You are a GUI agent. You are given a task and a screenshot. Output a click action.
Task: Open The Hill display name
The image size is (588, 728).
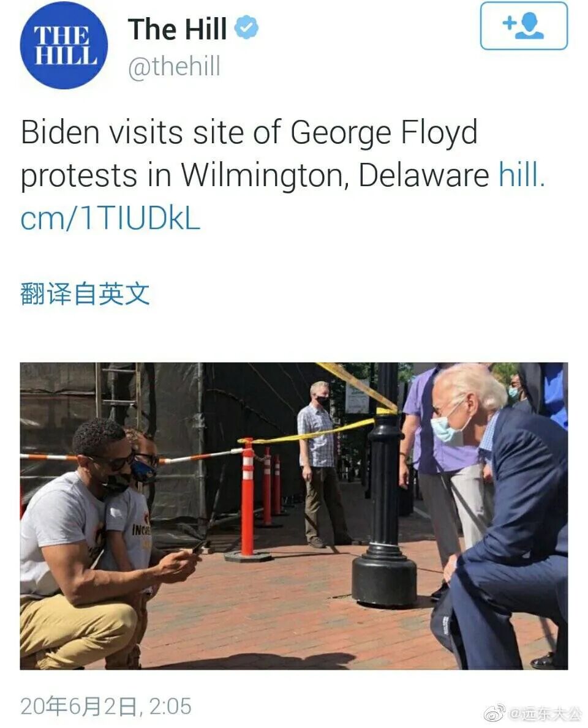click(x=178, y=29)
